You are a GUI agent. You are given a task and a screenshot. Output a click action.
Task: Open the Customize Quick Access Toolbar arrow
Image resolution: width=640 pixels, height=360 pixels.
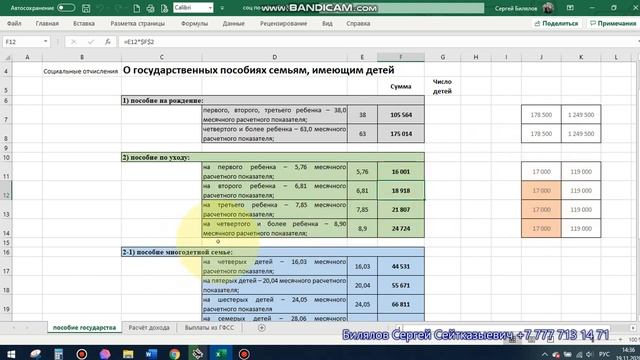(x=222, y=8)
